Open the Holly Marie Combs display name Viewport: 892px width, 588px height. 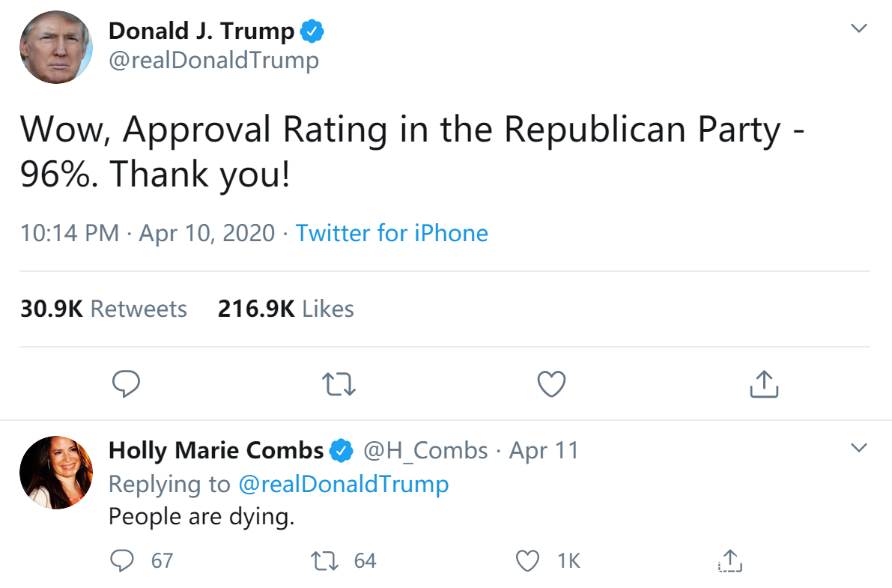tap(216, 450)
